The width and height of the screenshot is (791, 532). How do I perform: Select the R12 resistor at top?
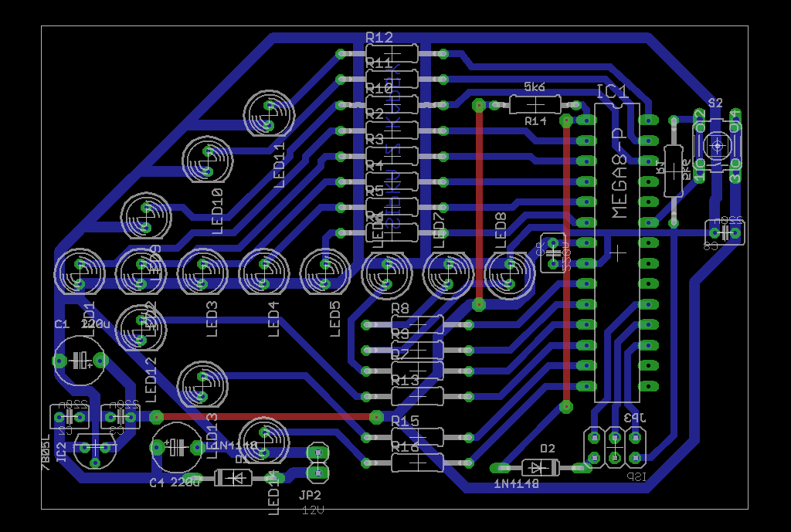(392, 53)
